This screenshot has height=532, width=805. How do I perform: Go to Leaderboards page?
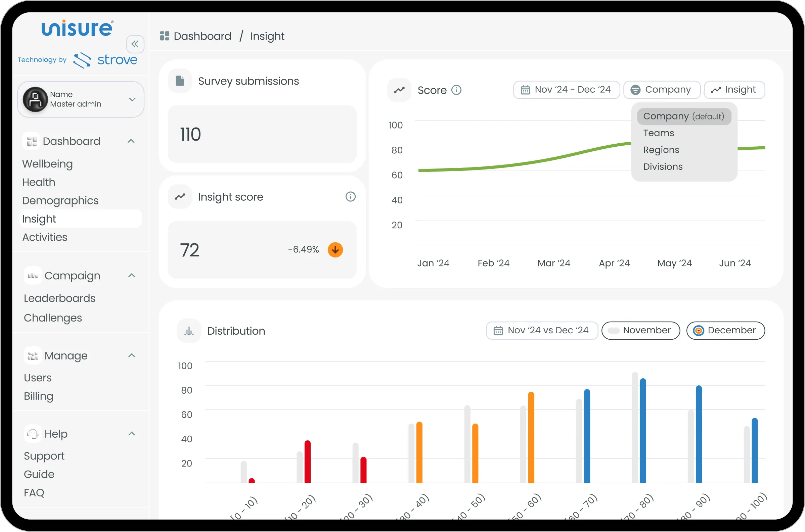pyautogui.click(x=59, y=298)
